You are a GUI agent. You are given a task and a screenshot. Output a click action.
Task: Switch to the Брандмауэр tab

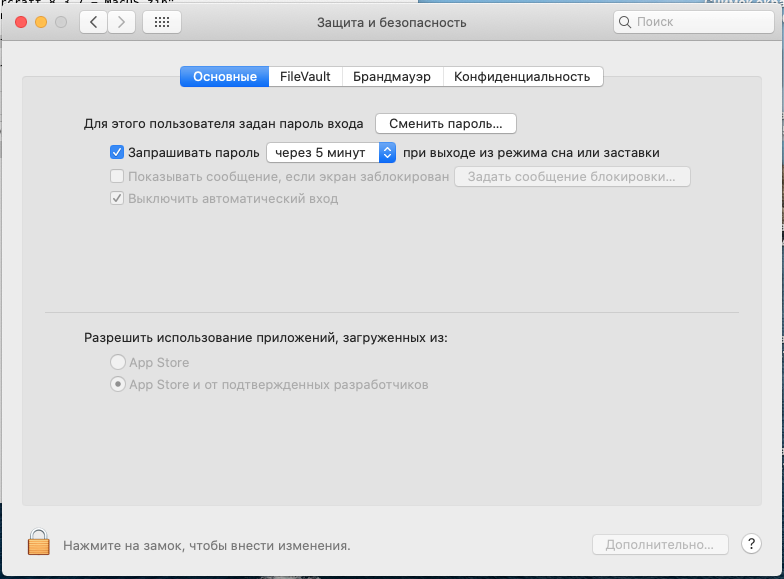tap(391, 77)
